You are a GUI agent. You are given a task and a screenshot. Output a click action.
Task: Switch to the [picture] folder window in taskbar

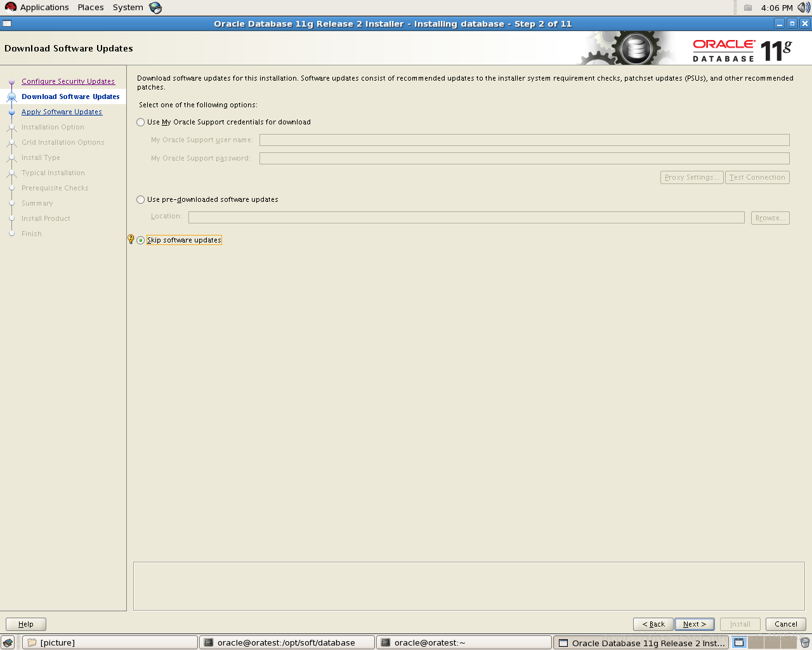click(110, 642)
